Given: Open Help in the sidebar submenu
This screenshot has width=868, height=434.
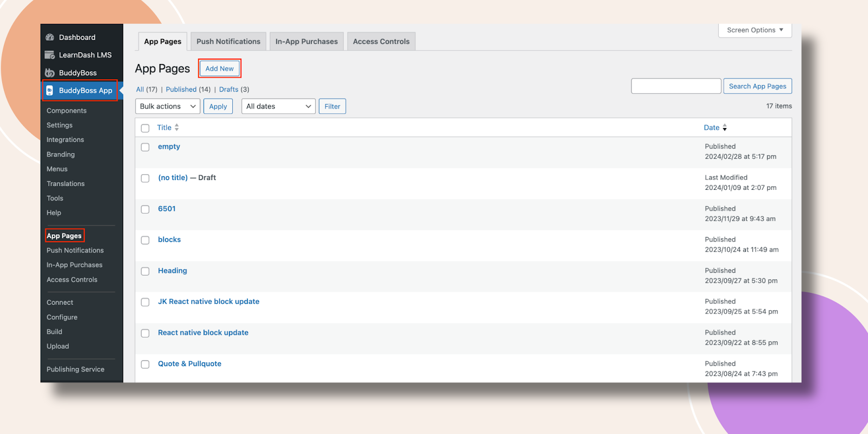Looking at the screenshot, I should 54,213.
